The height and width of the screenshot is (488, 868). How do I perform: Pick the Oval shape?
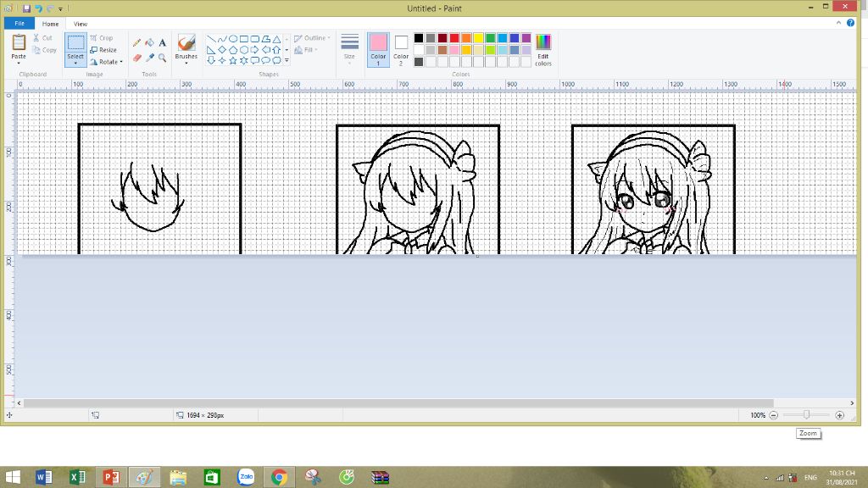(x=233, y=39)
